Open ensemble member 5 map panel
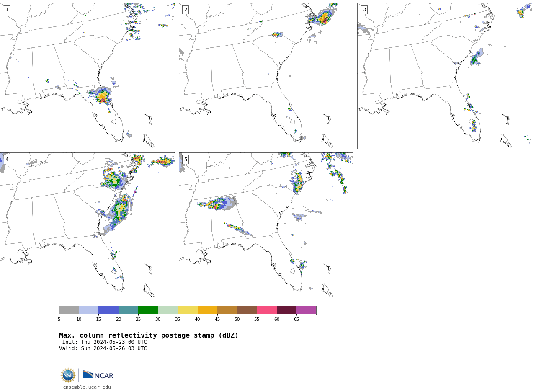Screen dimensions: 536x392 coord(266,226)
